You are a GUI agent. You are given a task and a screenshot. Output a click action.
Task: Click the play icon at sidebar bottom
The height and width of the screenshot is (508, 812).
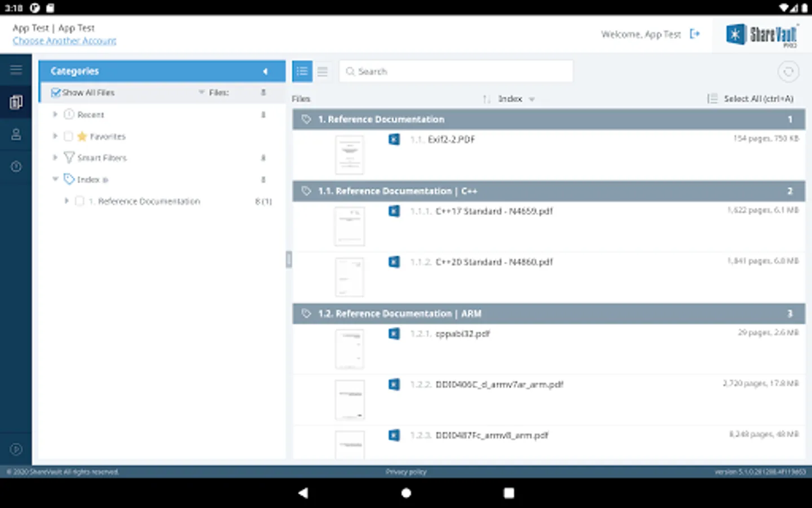click(16, 449)
